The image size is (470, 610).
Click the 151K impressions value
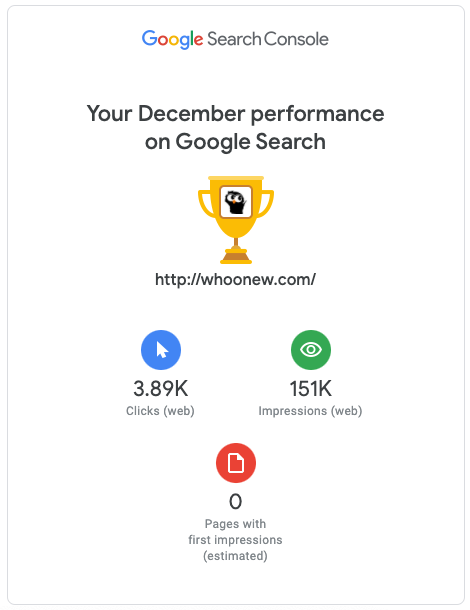coord(311,389)
